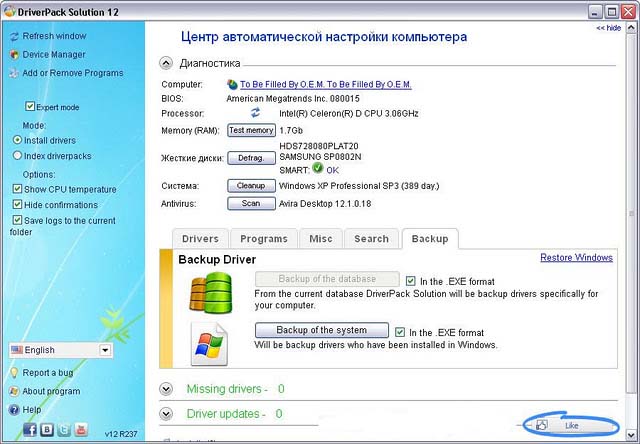Open the Restore Windows link
Screen dimensions: 640x444
(576, 258)
